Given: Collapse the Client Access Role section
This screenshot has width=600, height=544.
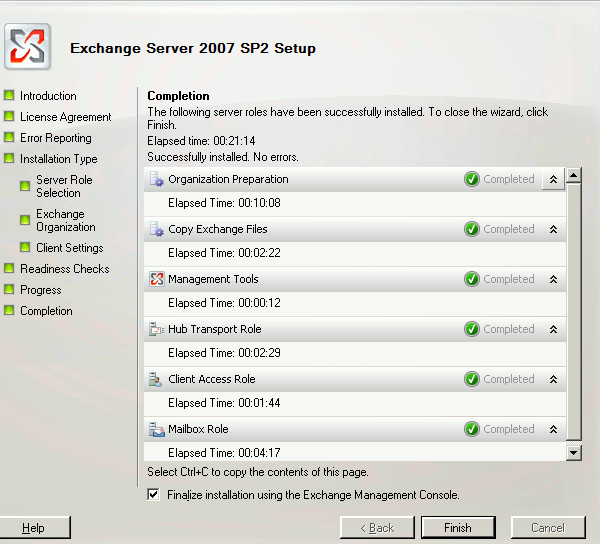Looking at the screenshot, I should click(x=553, y=379).
